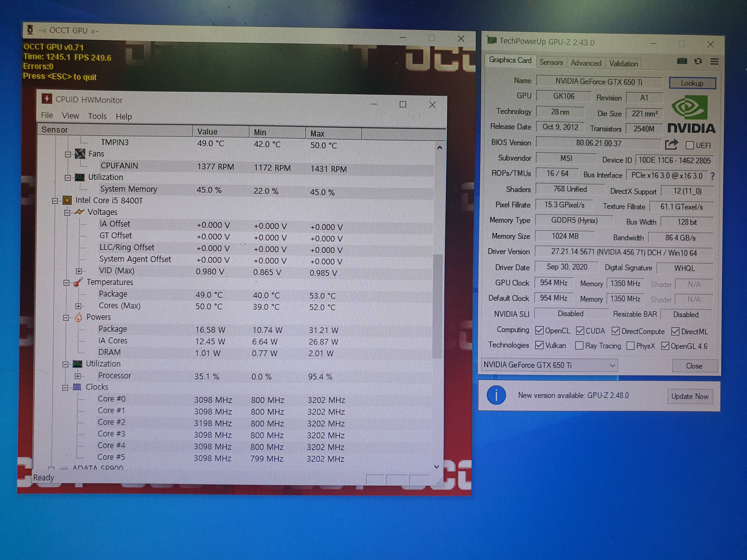Select the Voltages lightning icon
747x560 pixels.
(x=79, y=212)
